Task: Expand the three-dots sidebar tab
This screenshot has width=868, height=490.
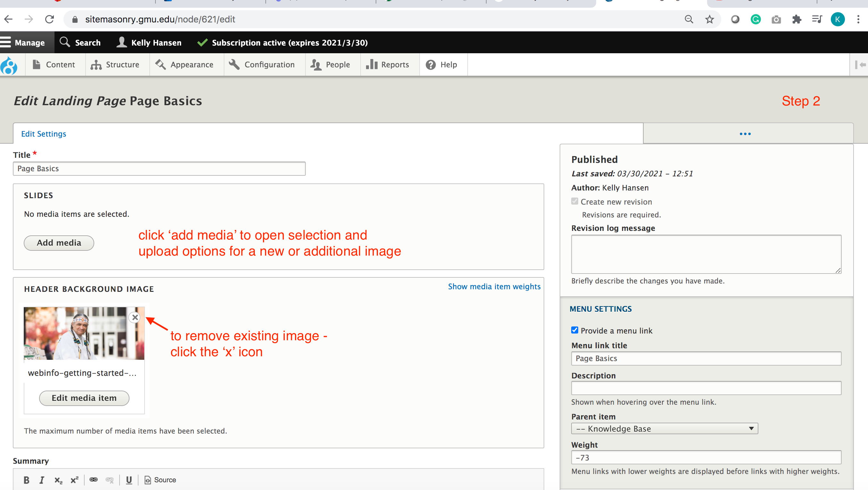Action: click(745, 134)
